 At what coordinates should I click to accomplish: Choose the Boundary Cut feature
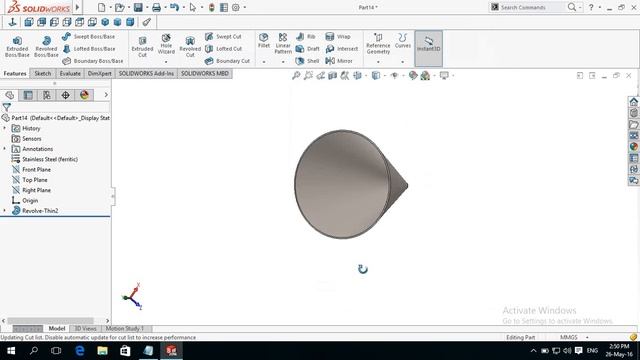[227, 61]
